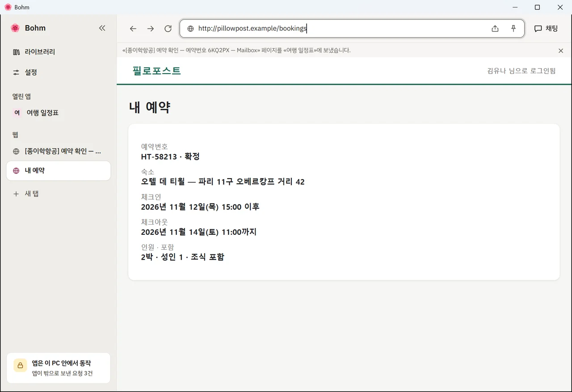The image size is (572, 392).
Task: Select the 내 예약 tab in sidebar
Action: pos(59,171)
